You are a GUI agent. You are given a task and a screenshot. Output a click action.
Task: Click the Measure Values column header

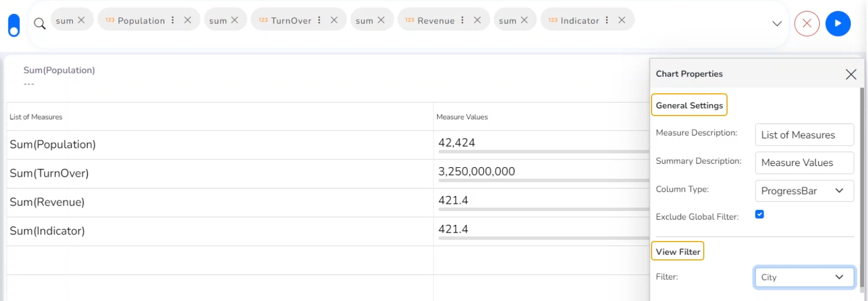[462, 117]
